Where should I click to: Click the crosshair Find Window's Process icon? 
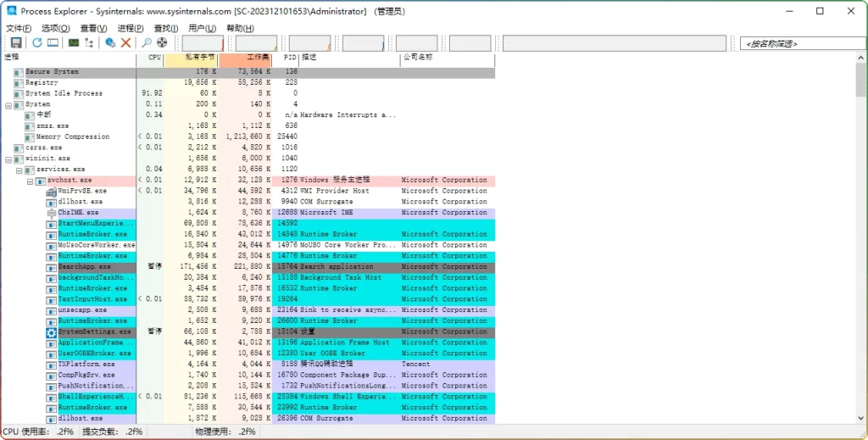point(162,42)
